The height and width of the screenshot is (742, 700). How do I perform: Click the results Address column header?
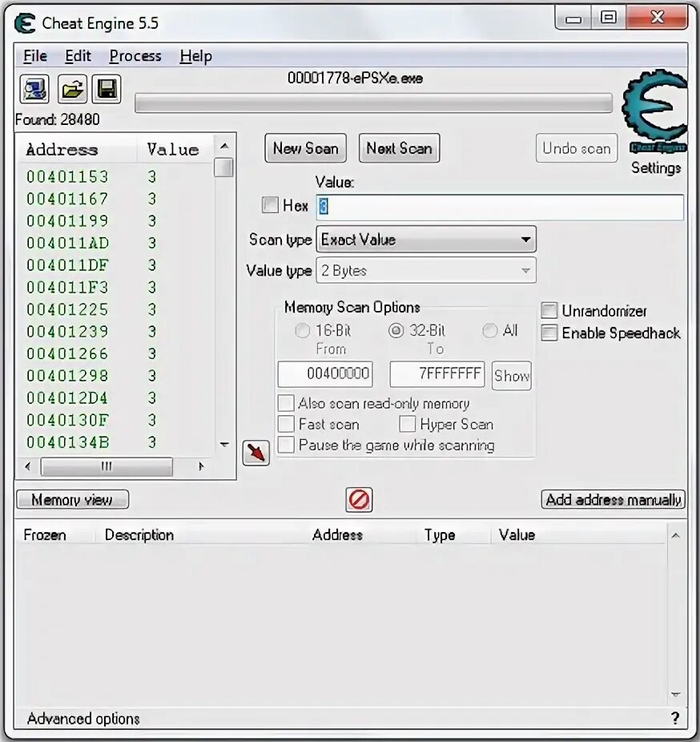click(x=77, y=150)
